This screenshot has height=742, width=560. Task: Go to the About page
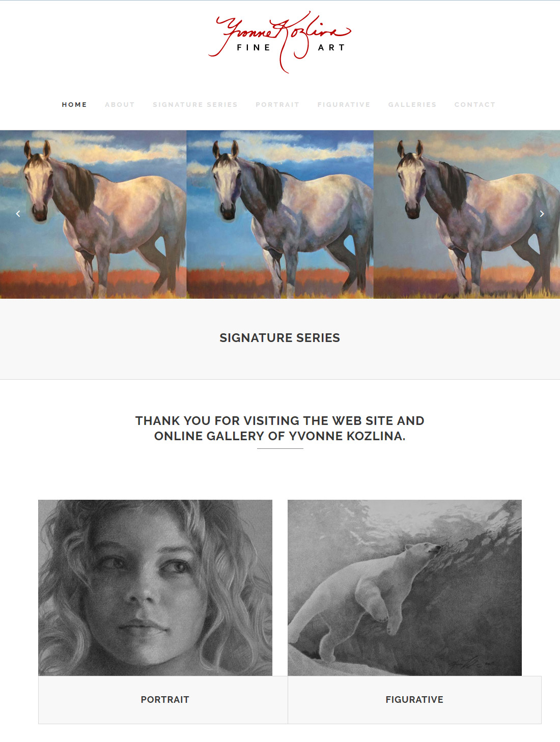tap(120, 104)
